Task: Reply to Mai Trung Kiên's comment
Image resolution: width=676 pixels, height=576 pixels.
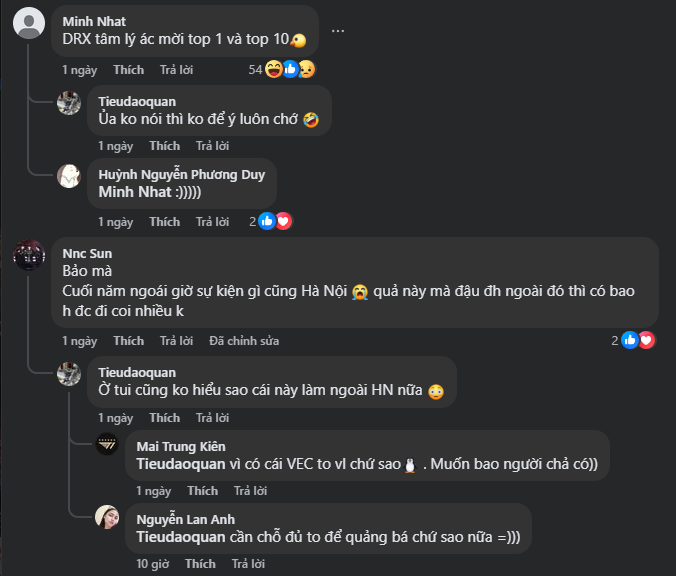Action: coord(250,491)
